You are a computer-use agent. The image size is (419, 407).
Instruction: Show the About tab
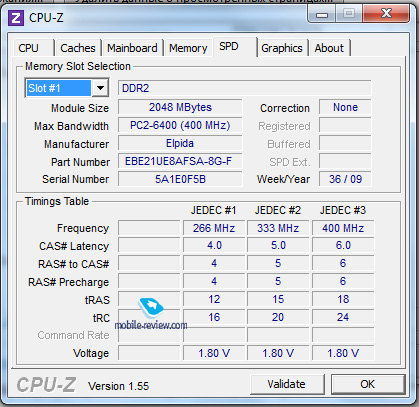point(329,48)
